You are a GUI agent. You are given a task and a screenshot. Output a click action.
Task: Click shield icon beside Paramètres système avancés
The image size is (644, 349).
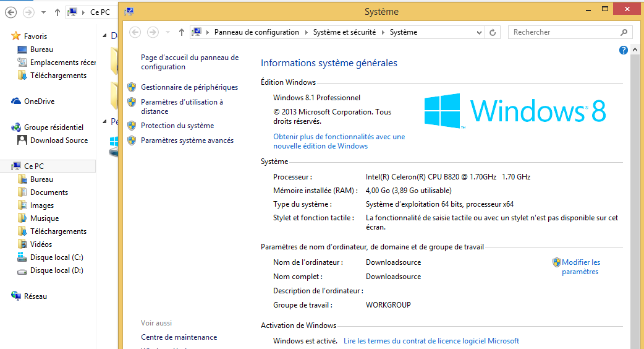132,140
